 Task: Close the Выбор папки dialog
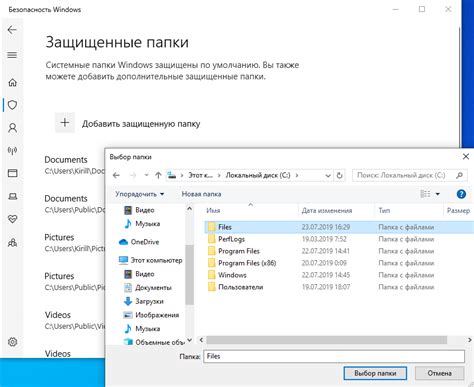pyautogui.click(x=466, y=157)
